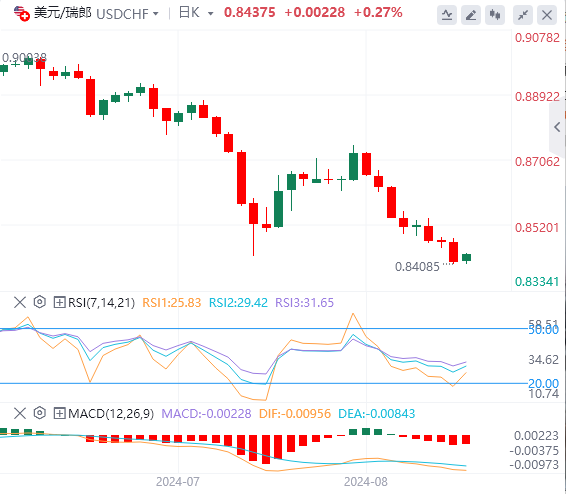
Task: Click the 0.90038 high price label
Action: click(24, 57)
